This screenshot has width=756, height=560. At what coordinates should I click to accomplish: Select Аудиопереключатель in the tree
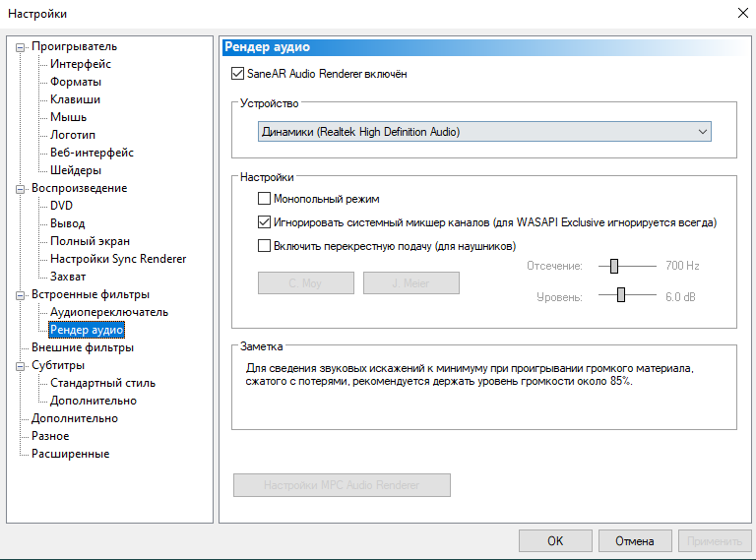coord(109,312)
